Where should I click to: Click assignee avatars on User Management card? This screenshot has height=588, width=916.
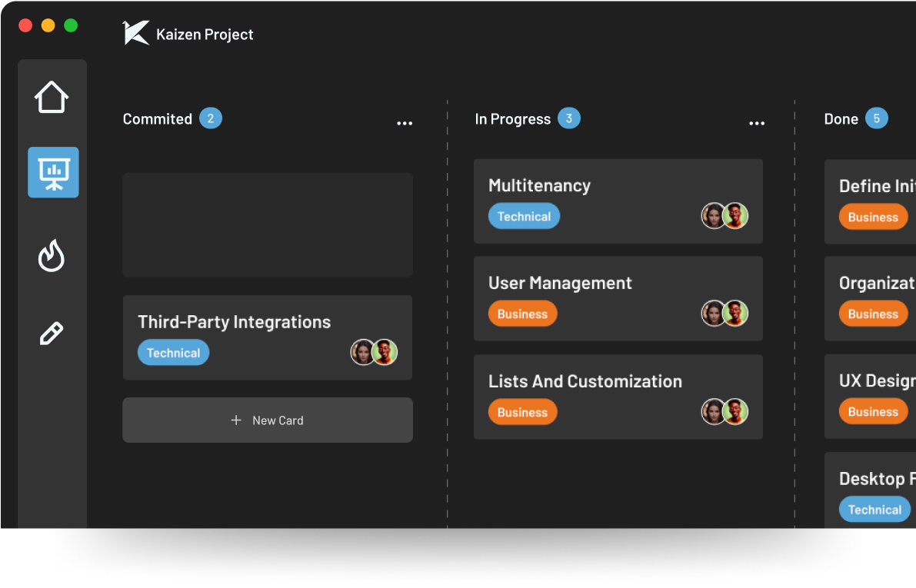tap(724, 314)
